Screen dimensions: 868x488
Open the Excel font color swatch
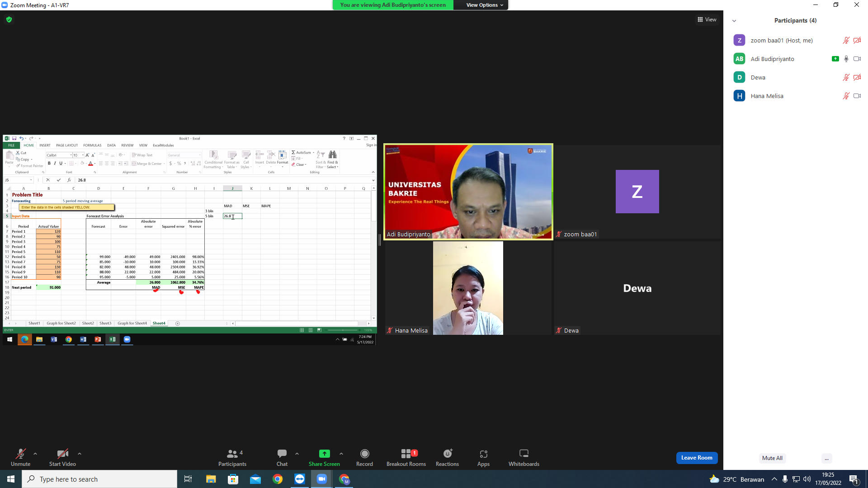click(90, 164)
